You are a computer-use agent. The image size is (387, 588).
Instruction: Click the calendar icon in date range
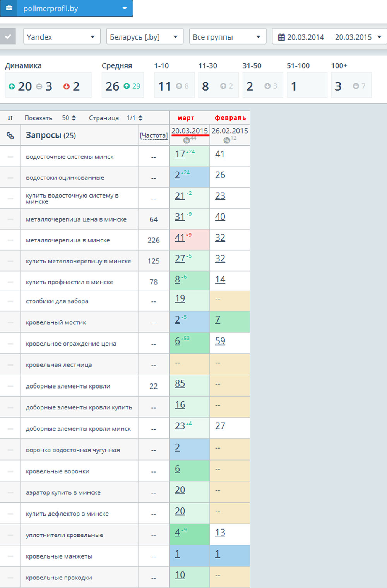[281, 37]
